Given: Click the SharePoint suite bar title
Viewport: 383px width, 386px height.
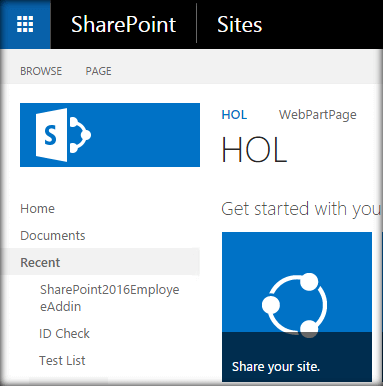Looking at the screenshot, I should pos(123,24).
